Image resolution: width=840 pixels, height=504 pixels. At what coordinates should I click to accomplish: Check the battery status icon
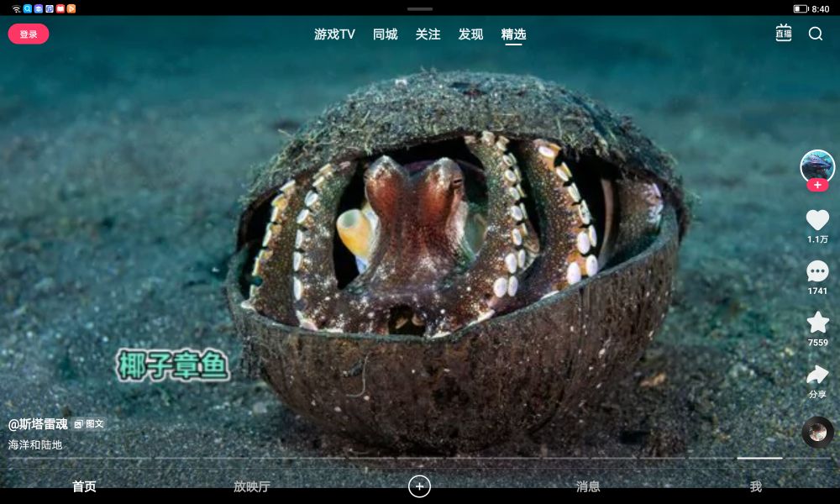tap(801, 8)
